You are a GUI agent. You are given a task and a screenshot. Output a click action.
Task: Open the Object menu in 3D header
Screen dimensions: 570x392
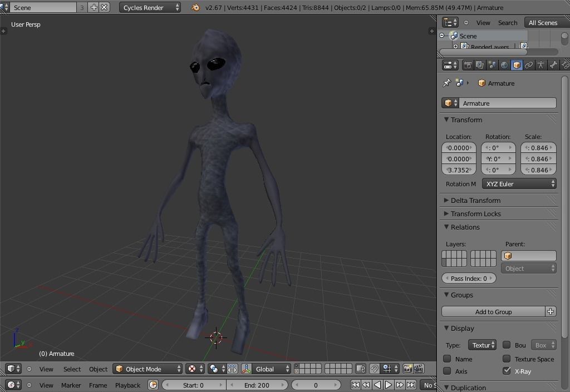click(x=98, y=369)
